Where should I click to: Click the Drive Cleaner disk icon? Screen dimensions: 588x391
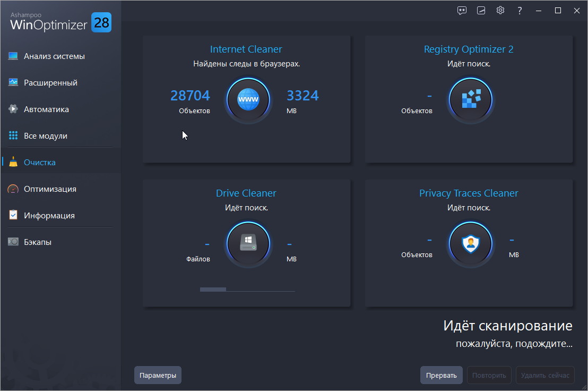(248, 243)
